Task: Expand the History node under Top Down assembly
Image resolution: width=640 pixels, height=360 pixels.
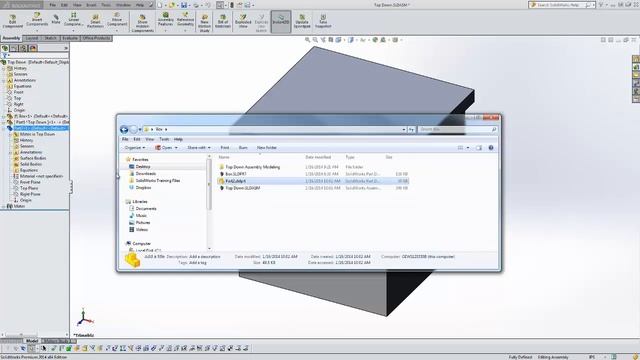Action: pos(4,69)
